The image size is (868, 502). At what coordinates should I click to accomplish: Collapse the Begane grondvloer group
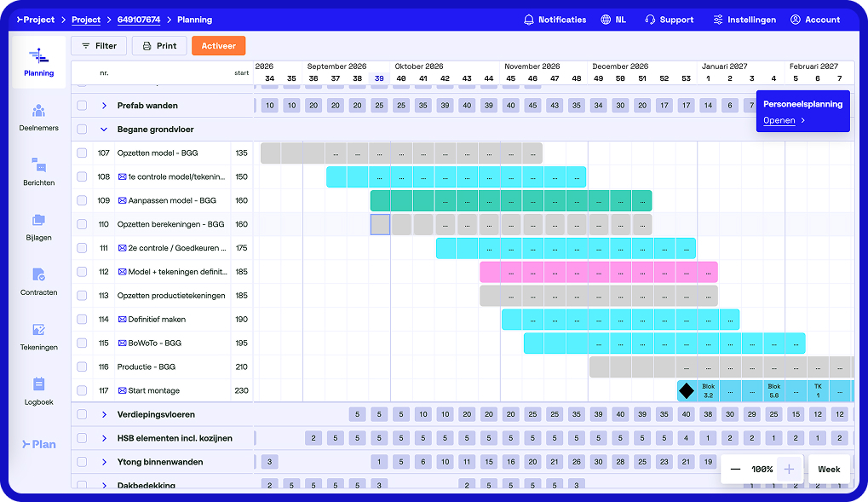pyautogui.click(x=104, y=129)
